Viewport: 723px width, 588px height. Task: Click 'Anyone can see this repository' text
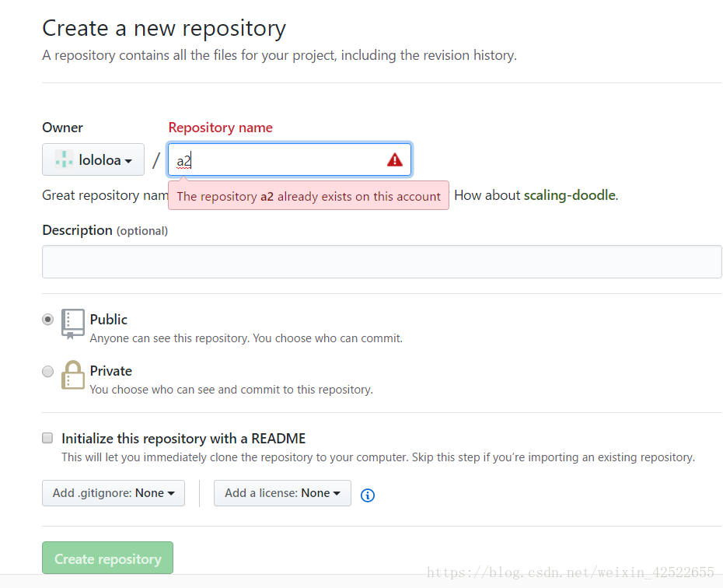coord(246,338)
